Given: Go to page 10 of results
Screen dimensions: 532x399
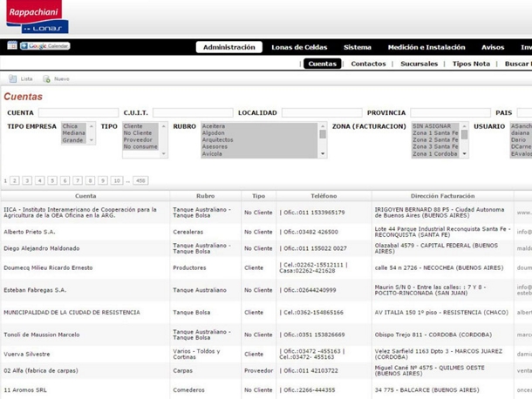Looking at the screenshot, I should (117, 181).
